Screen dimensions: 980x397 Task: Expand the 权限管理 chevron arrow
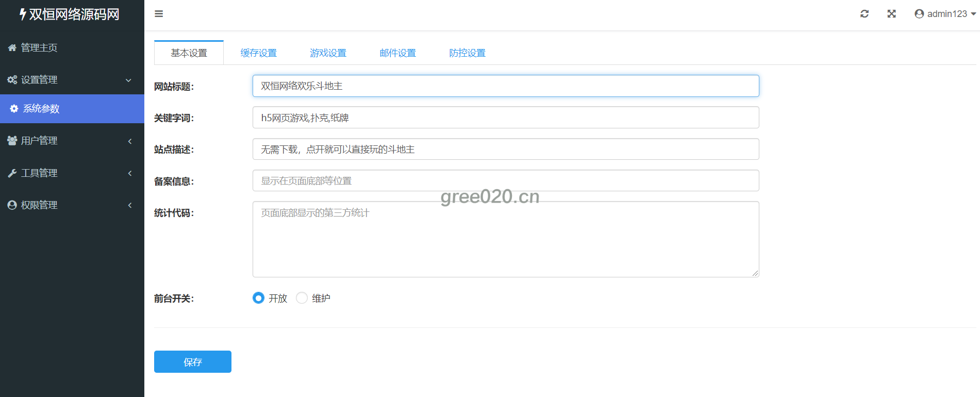tap(130, 205)
